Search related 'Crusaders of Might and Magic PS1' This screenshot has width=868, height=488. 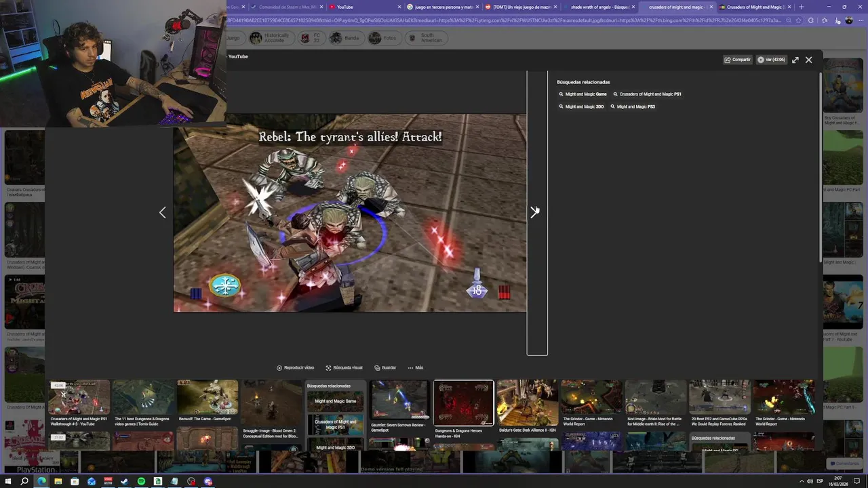click(x=647, y=94)
